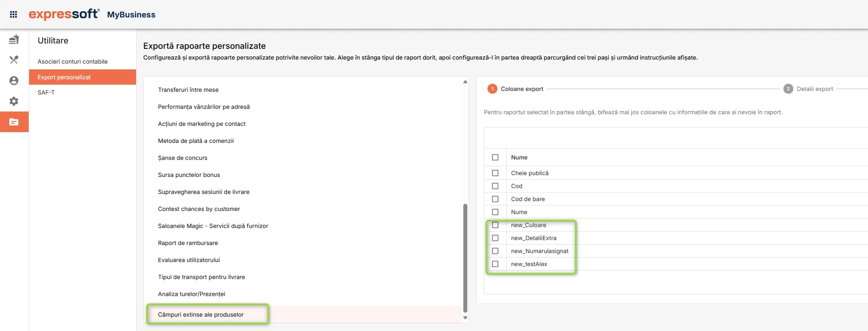The height and width of the screenshot is (331, 868).
Task: Open the fork and knife sidebar icon
Action: click(x=14, y=60)
